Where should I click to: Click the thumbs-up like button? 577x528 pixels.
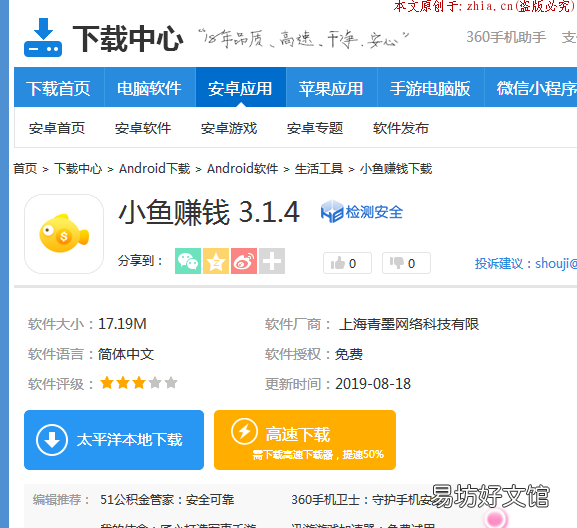pyautogui.click(x=347, y=263)
